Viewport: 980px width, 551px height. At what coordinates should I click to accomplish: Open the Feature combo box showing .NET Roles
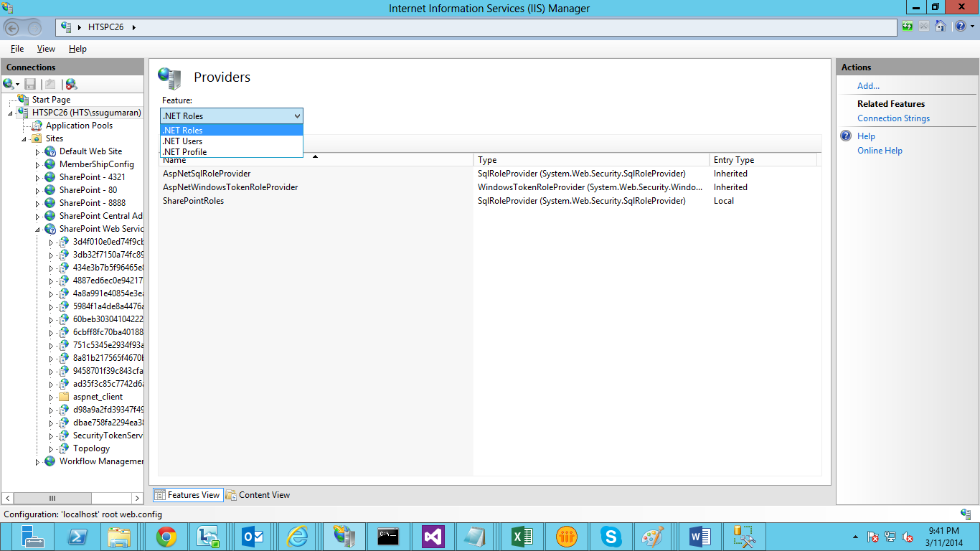[x=232, y=116]
